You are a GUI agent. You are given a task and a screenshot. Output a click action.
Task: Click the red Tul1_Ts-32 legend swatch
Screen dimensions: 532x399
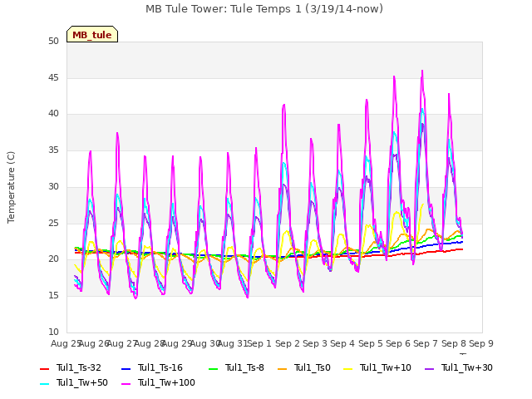coord(44,368)
